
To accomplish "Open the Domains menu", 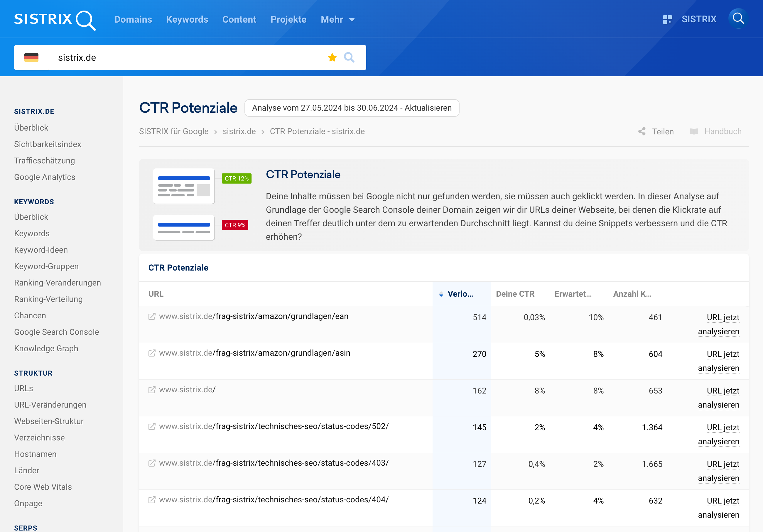I will point(133,20).
